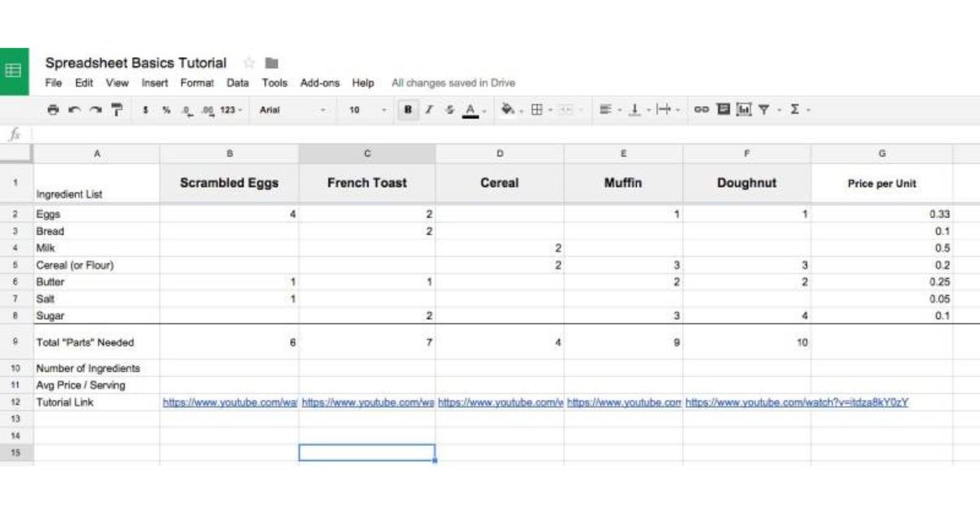The height and width of the screenshot is (514, 980).
Task: Open the fill color picker
Action: (x=510, y=109)
